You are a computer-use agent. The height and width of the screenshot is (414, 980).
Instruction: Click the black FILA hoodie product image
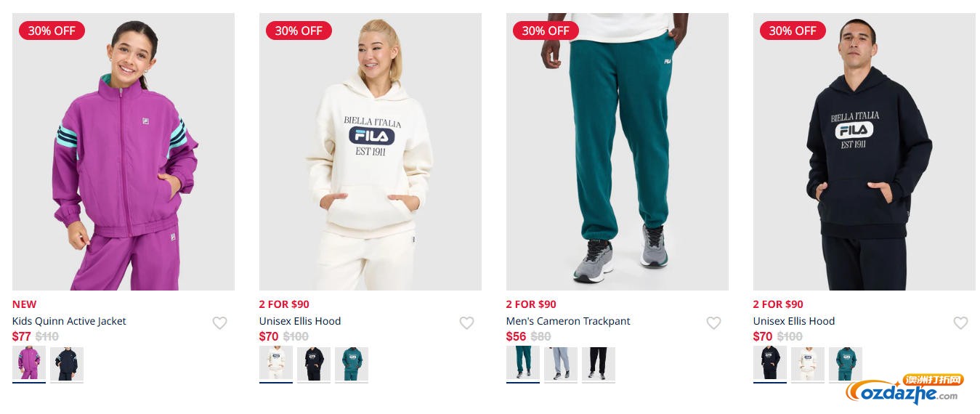pos(864,152)
